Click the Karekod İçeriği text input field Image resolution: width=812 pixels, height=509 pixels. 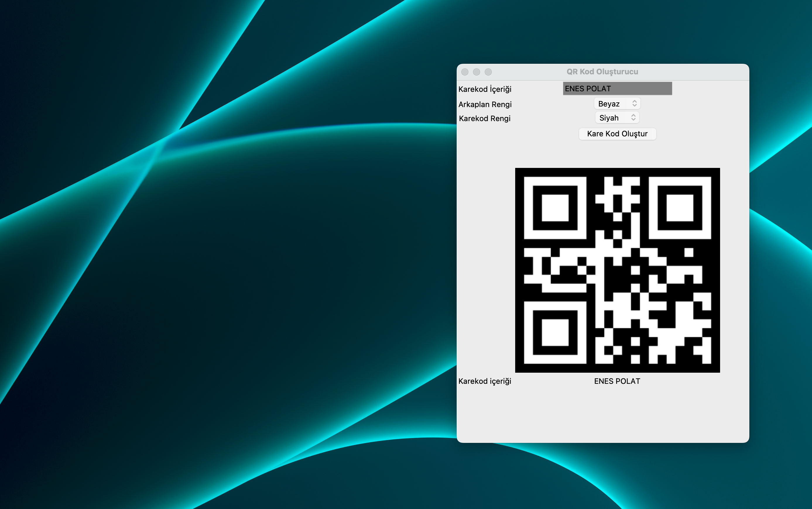click(617, 89)
